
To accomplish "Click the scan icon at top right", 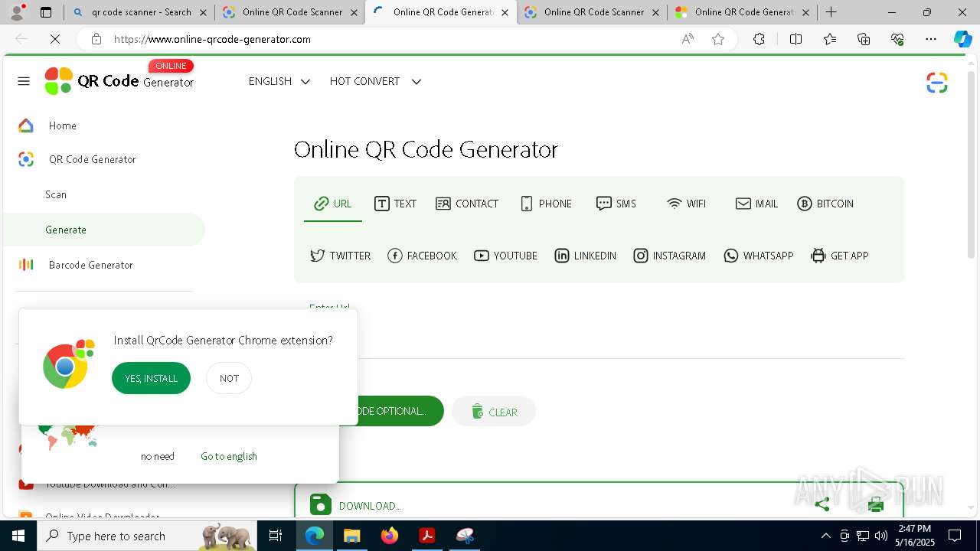I will (936, 83).
